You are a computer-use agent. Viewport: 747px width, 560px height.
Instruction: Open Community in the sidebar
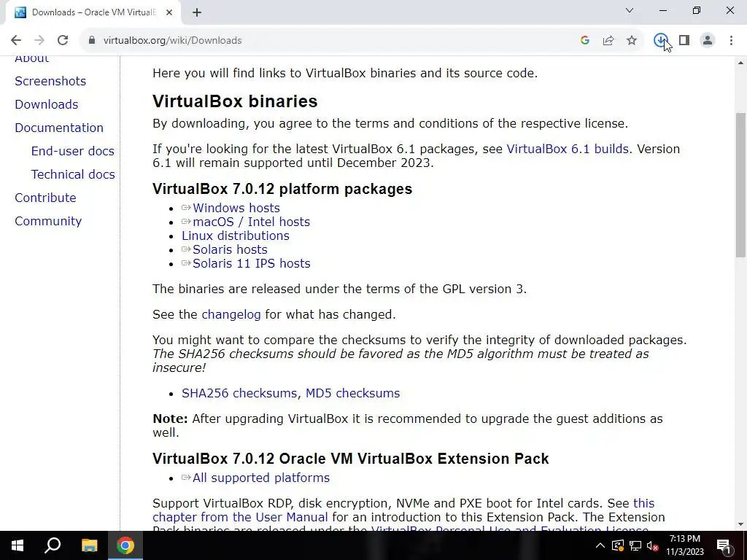(48, 221)
